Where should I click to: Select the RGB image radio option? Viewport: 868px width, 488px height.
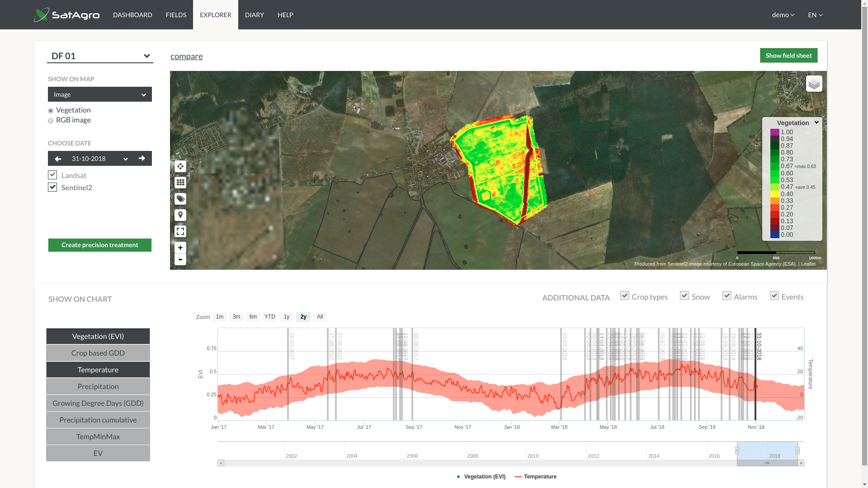[x=51, y=121]
